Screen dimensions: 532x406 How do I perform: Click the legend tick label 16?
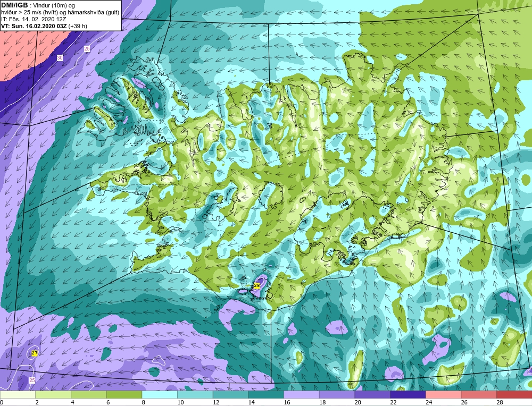[287, 402]
